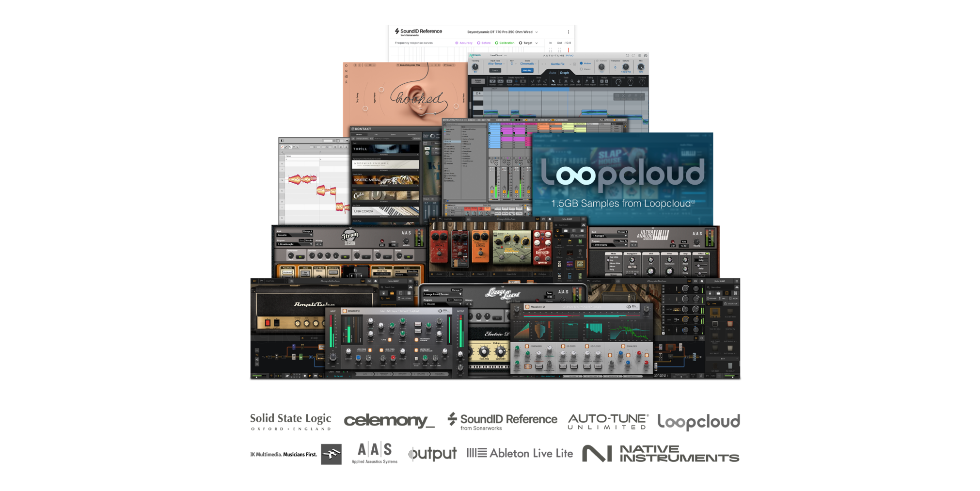The image size is (980, 491).
Task: Switch to Graph tab in Auto-Tune
Action: (x=564, y=73)
